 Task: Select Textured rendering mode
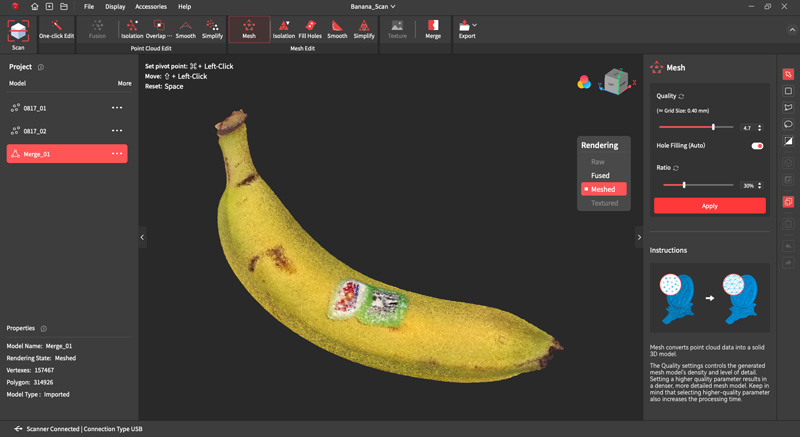pyautogui.click(x=604, y=203)
